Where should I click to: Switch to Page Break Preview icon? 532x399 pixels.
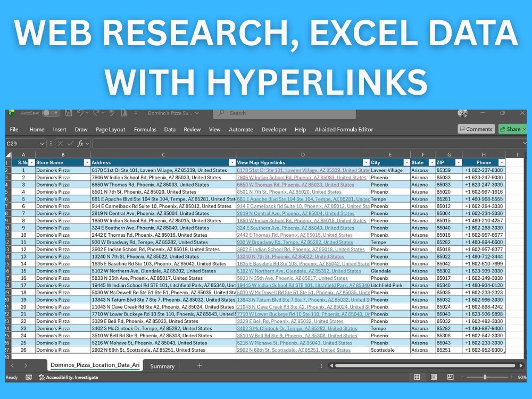(x=450, y=377)
